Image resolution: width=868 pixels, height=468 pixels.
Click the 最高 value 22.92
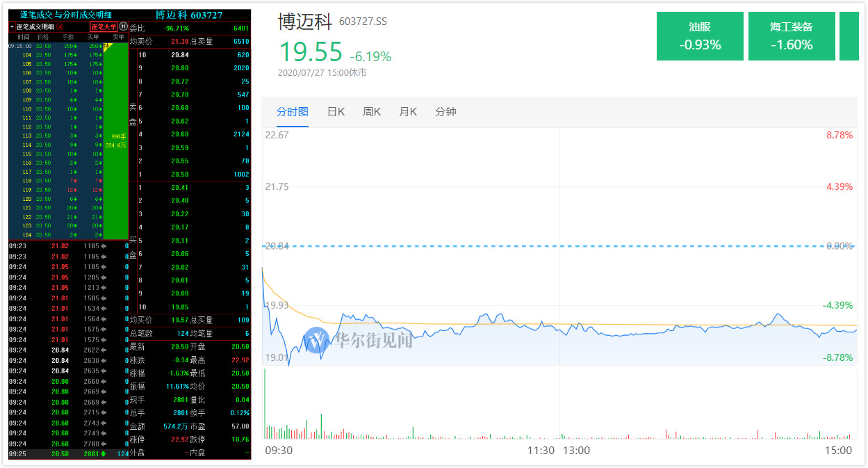[240, 360]
